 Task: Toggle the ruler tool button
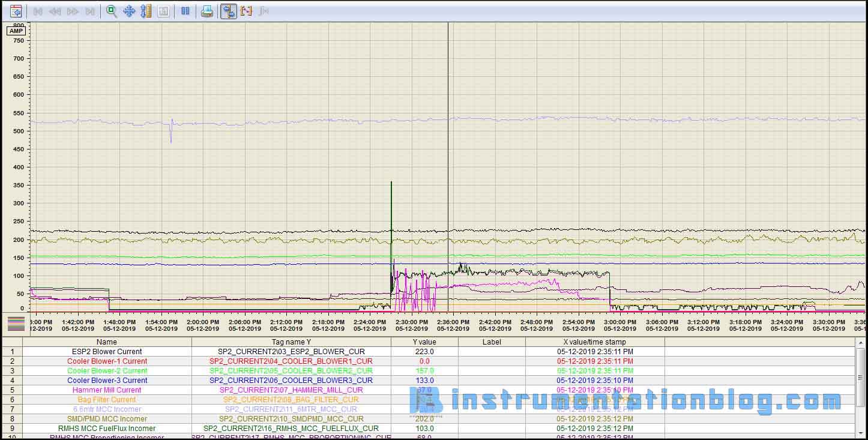point(229,11)
